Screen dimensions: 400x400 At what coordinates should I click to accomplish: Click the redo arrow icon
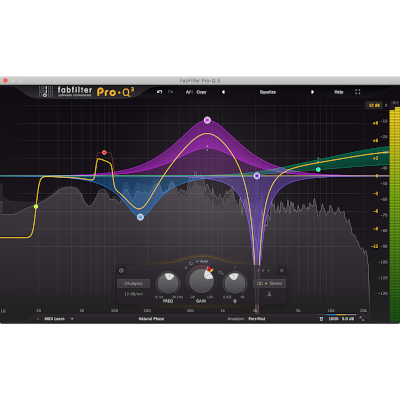point(170,92)
